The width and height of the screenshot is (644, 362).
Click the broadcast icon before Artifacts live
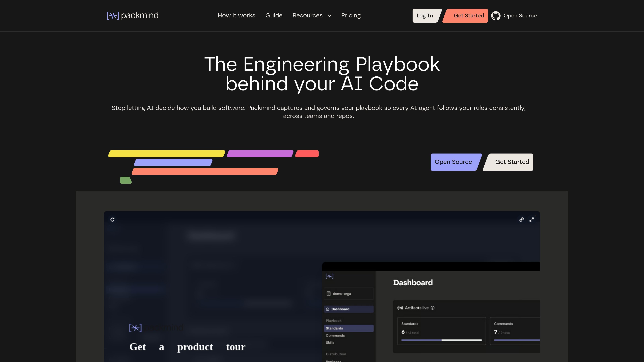400,308
